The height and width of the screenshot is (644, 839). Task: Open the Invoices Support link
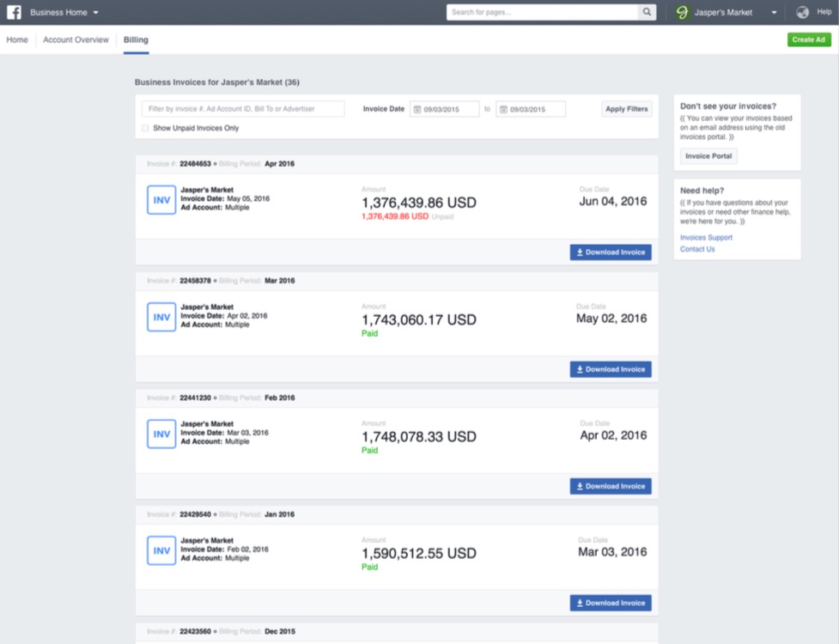point(706,238)
